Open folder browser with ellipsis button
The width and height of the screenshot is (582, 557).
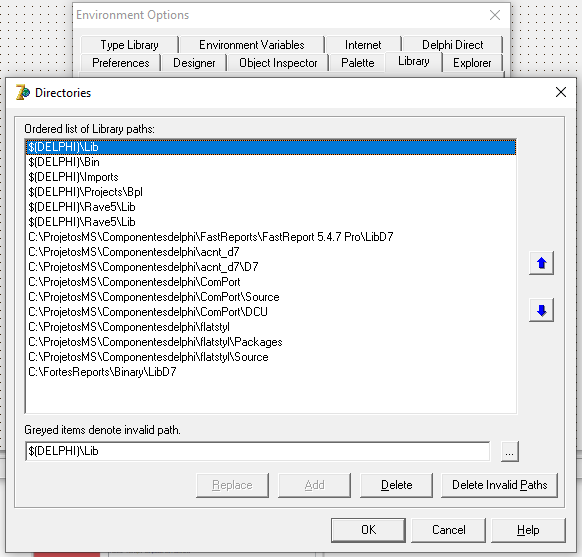pos(510,452)
